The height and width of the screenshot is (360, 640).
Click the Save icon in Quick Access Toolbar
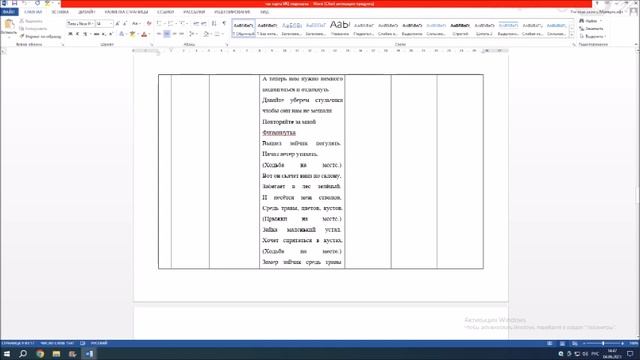tap(14, 3)
